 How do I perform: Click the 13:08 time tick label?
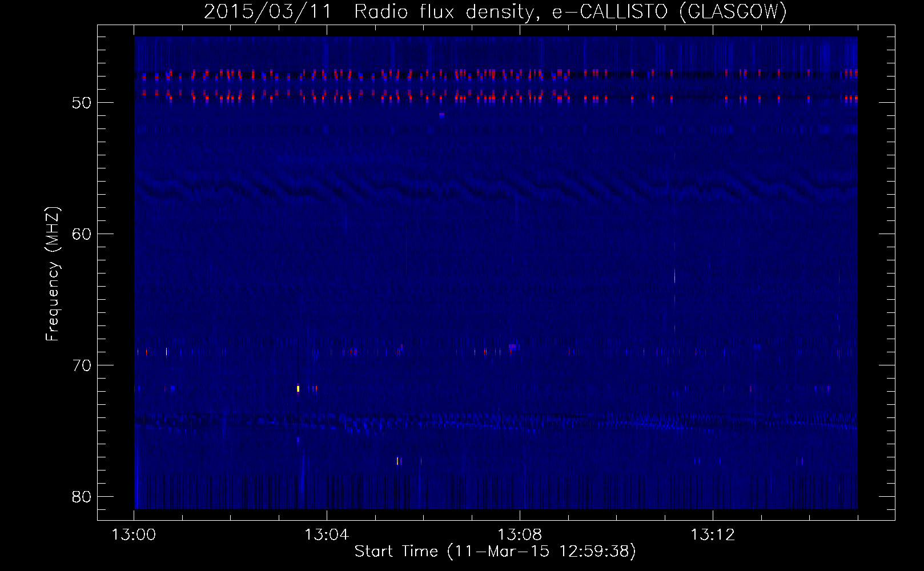click(520, 535)
